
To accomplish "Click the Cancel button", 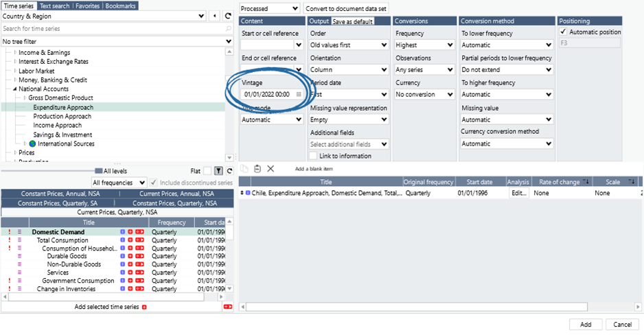I will pos(622,324).
